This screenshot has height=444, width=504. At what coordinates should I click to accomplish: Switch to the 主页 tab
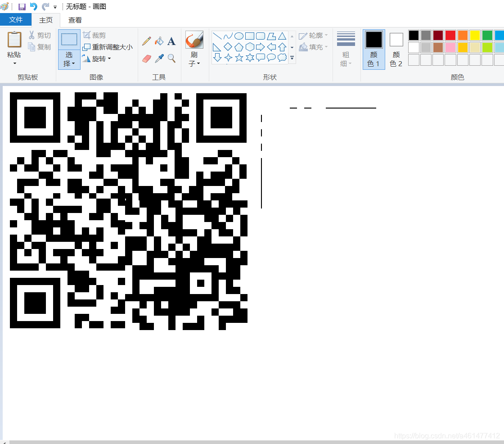45,20
